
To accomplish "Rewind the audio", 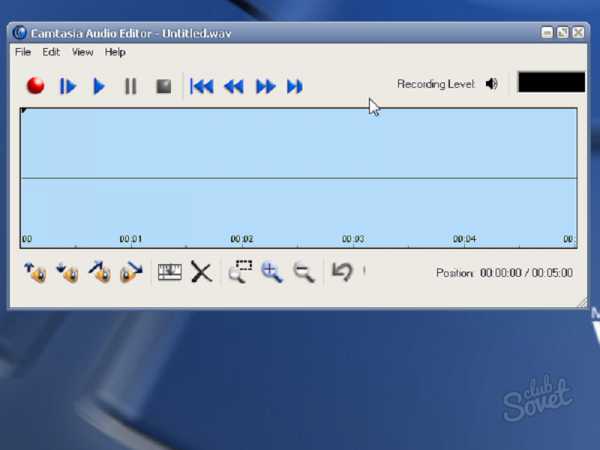I will (234, 86).
